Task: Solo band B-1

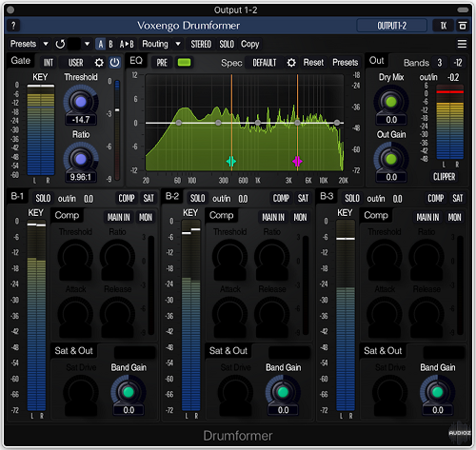Action: (43, 199)
